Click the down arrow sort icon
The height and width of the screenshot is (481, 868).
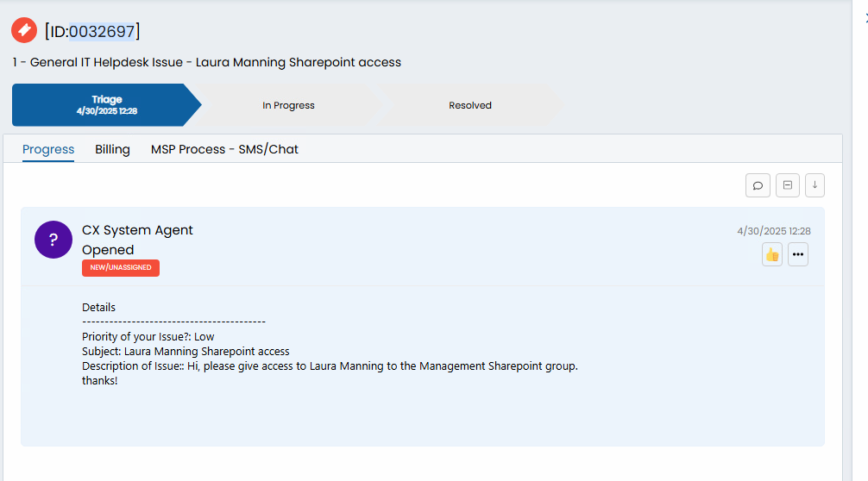815,185
